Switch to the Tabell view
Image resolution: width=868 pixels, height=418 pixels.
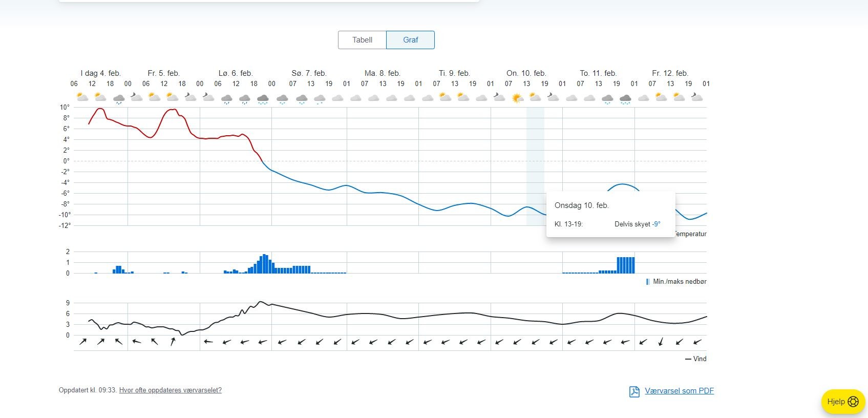(362, 40)
